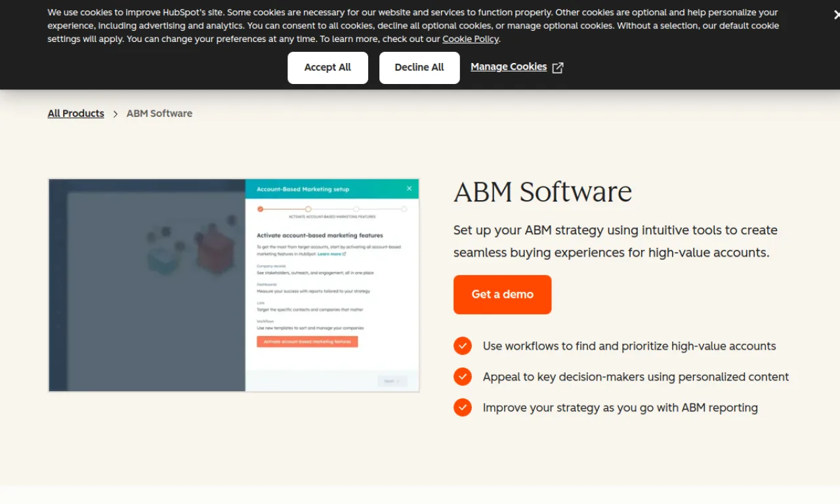Click the ABM Software heading
Screen dimensions: 840x504
click(x=543, y=192)
